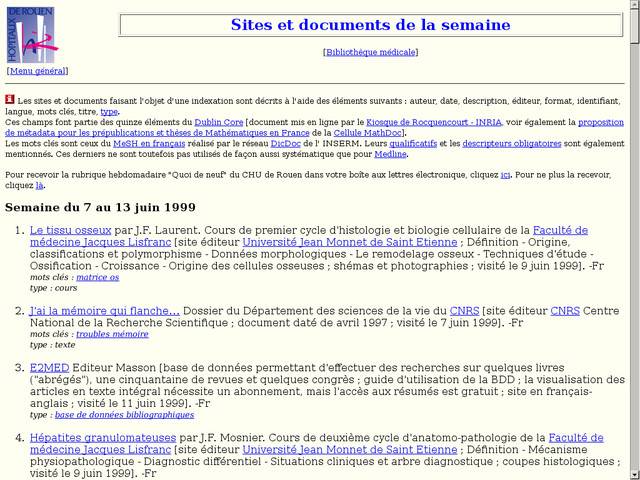Select the 'troubles mémoire' keyword link
The height and width of the screenshot is (480, 640).
tap(112, 334)
